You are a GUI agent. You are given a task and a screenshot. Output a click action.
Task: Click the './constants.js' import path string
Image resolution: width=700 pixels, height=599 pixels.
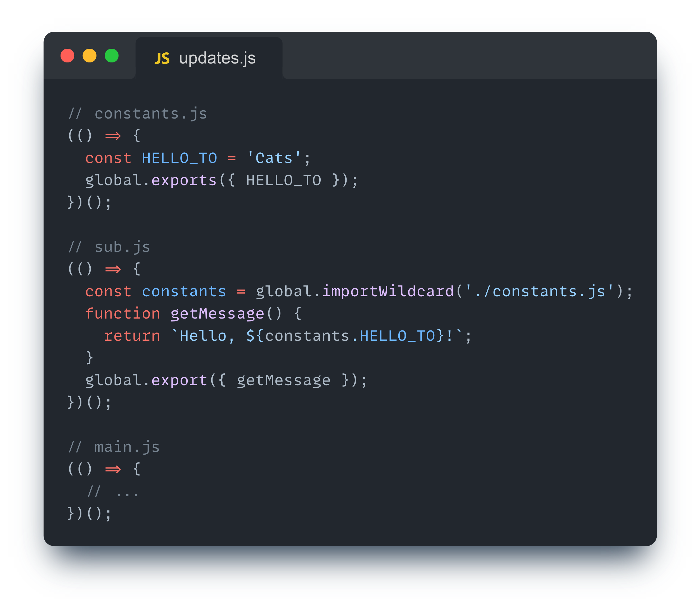[539, 291]
